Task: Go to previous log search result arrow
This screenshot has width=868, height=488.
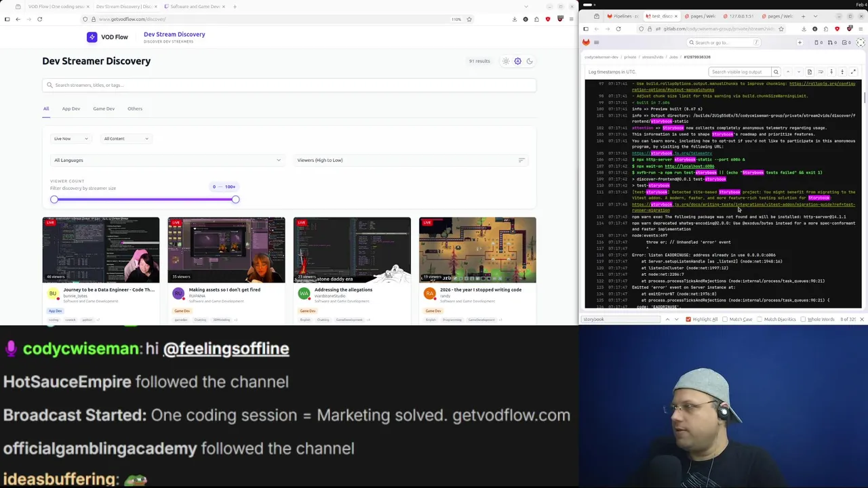Action: [788, 72]
